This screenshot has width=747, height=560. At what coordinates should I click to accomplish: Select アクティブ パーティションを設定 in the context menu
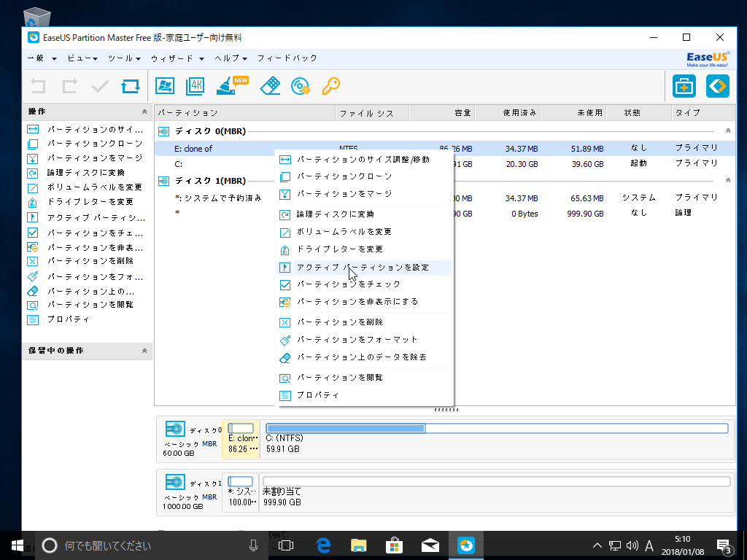point(363,268)
